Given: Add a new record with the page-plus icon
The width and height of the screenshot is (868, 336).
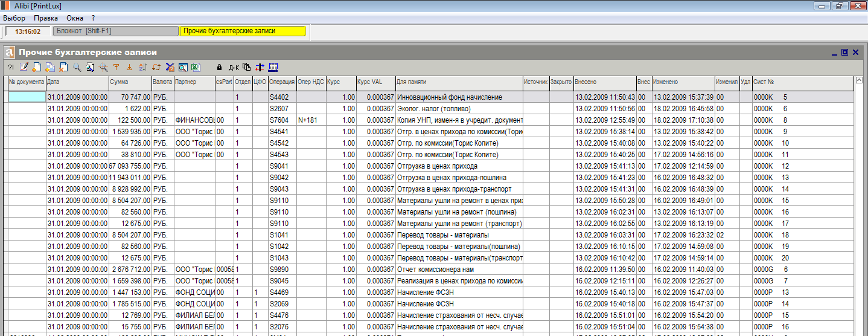Looking at the screenshot, I should pyautogui.click(x=37, y=67).
